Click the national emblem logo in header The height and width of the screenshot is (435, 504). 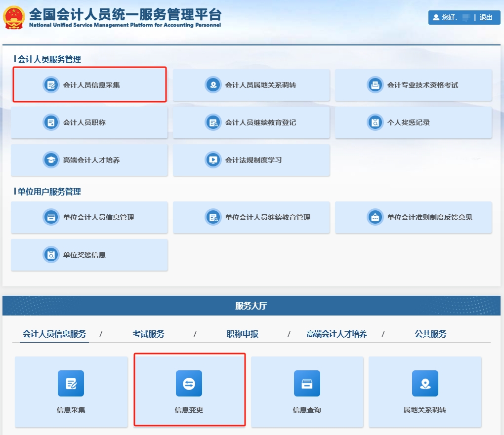point(15,18)
